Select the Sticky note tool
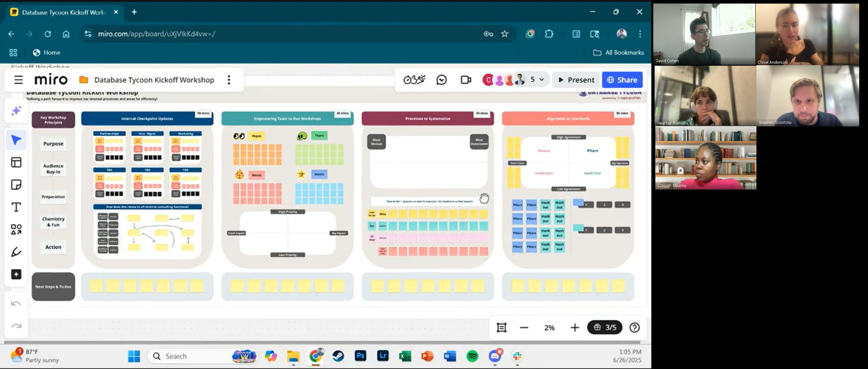The width and height of the screenshot is (868, 369). (16, 184)
